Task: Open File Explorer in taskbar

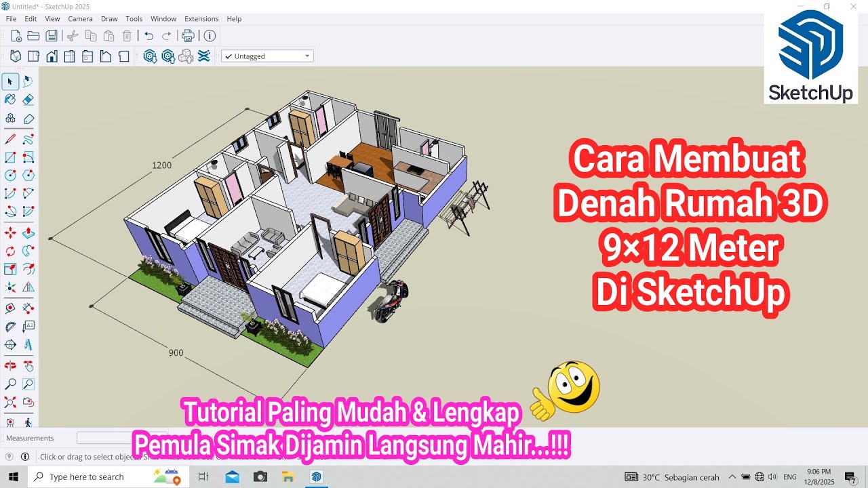Action: click(x=288, y=476)
